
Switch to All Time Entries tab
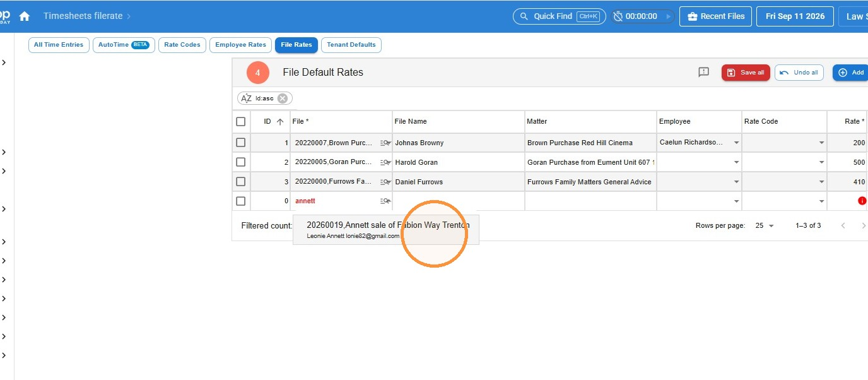click(x=59, y=45)
